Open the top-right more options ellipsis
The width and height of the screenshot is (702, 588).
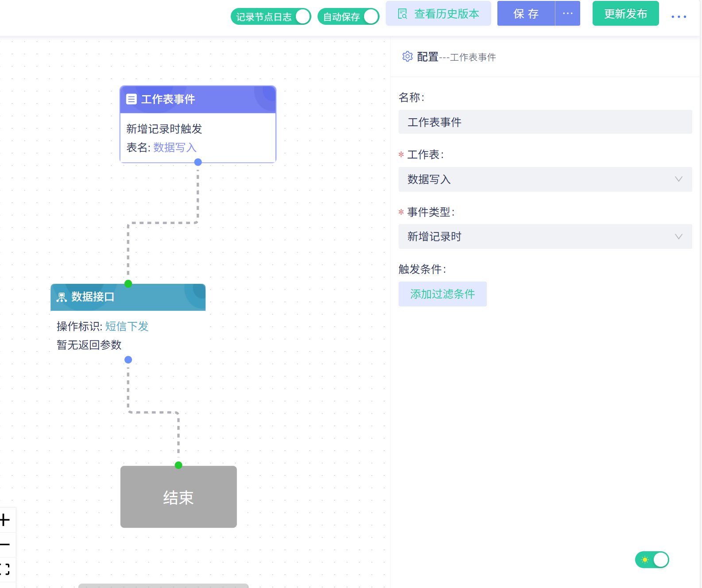click(x=679, y=17)
